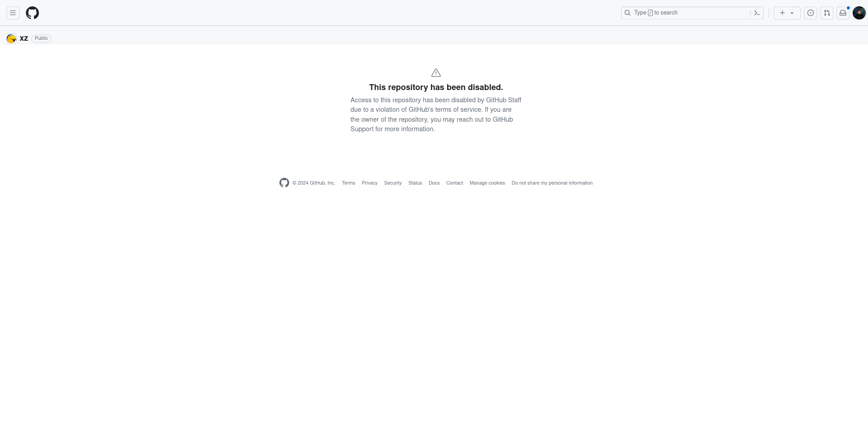Click Manage cookies in footer
Screen dimensions: 868x433
487,183
